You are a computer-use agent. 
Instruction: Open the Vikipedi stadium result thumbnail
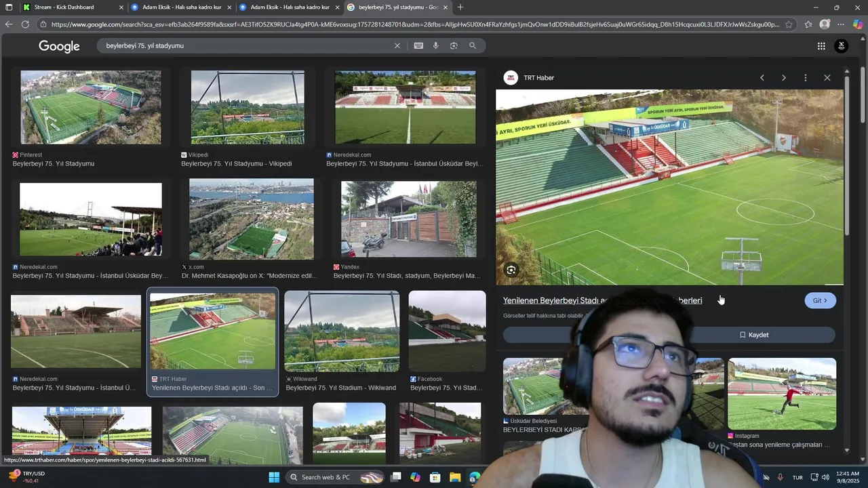(x=248, y=107)
